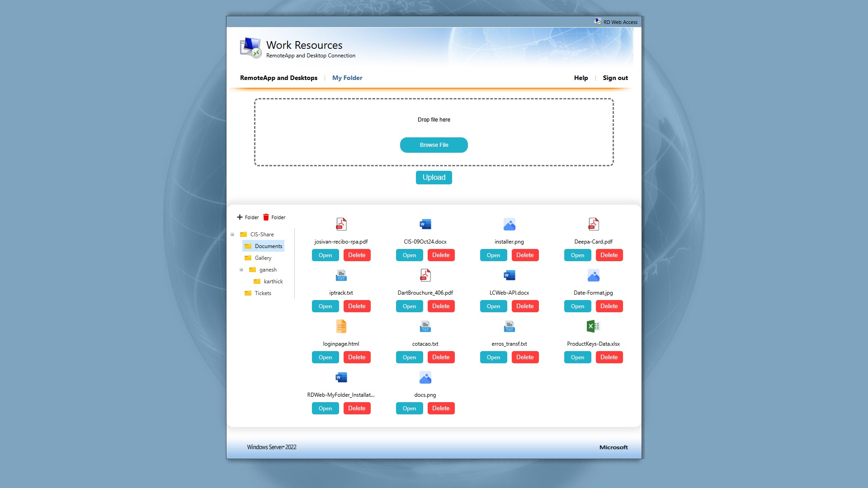868x488 pixels.
Task: Delete Deepa-Card.pdf
Action: click(x=609, y=255)
